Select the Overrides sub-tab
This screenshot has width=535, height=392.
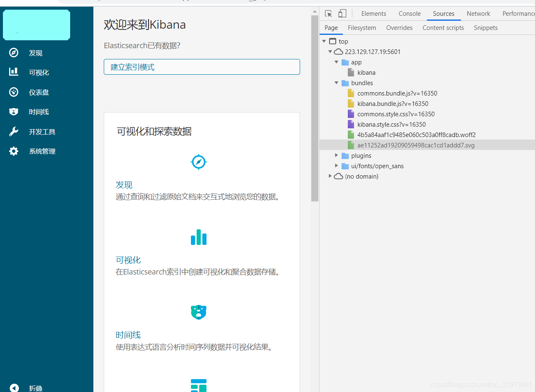[x=399, y=28]
